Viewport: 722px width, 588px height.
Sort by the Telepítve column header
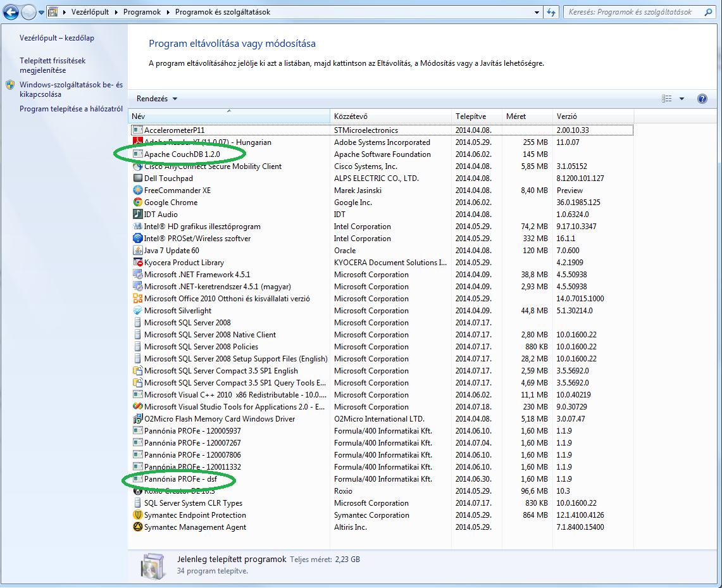pos(476,116)
